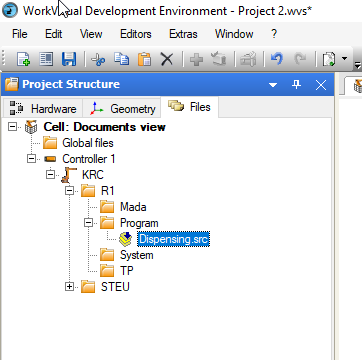Viewport: 362px width, 360px height.
Task: Toggle pin on Project Structure panel
Action: tap(296, 85)
